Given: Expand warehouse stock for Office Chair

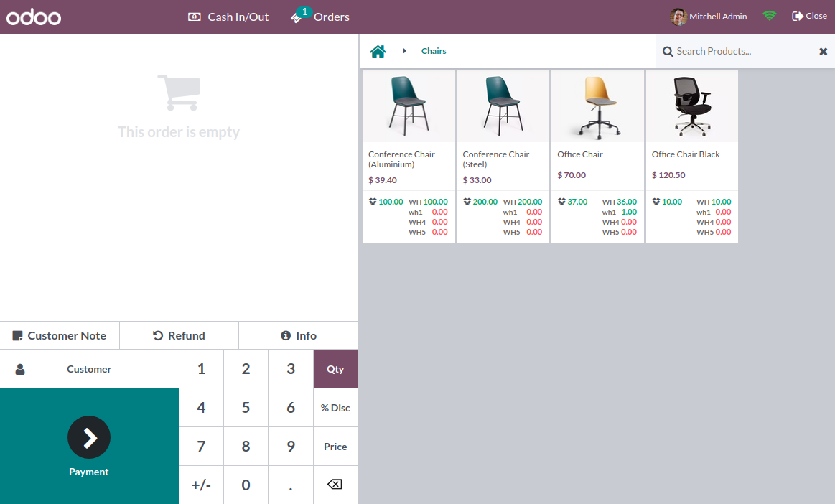Looking at the screenshot, I should tap(560, 202).
